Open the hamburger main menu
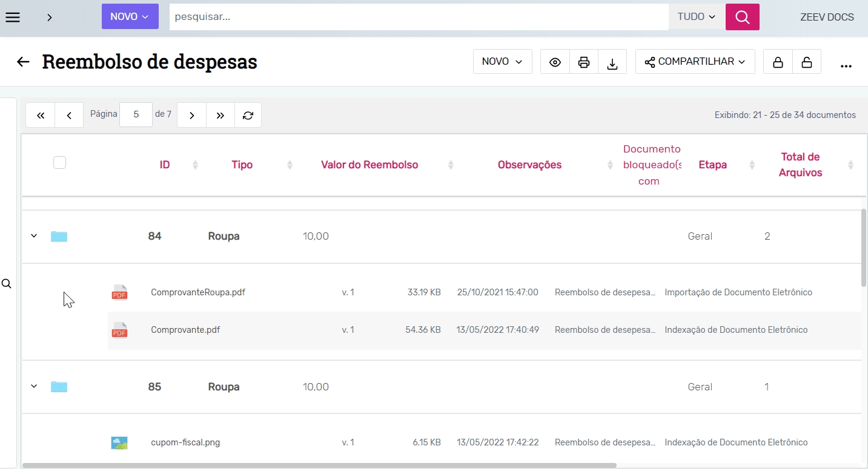Viewport: 868px width, 469px height. point(13,17)
